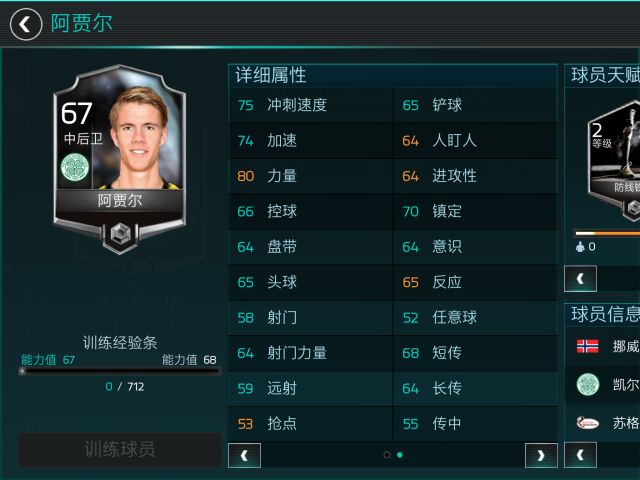
Task: Open previous attributes page with left arrow
Action: [244, 455]
